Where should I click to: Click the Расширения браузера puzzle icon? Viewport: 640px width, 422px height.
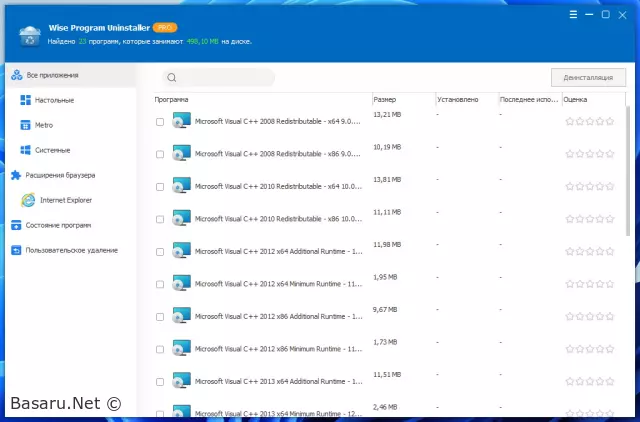point(16,175)
